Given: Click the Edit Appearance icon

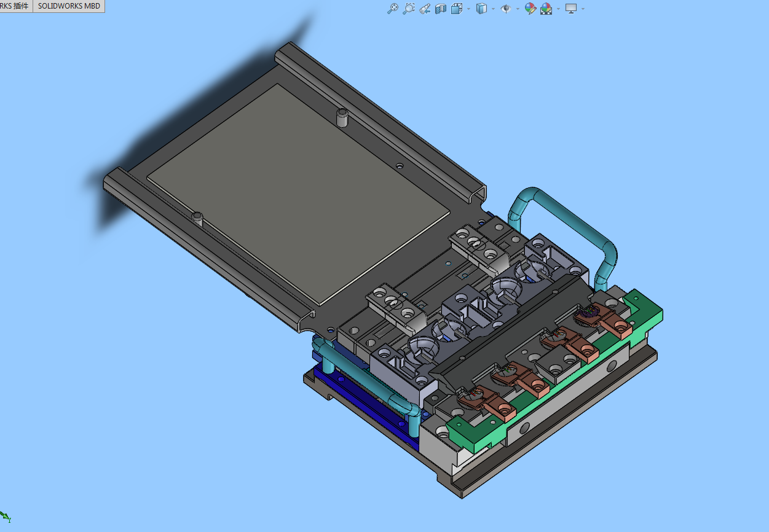Looking at the screenshot, I should (x=530, y=9).
